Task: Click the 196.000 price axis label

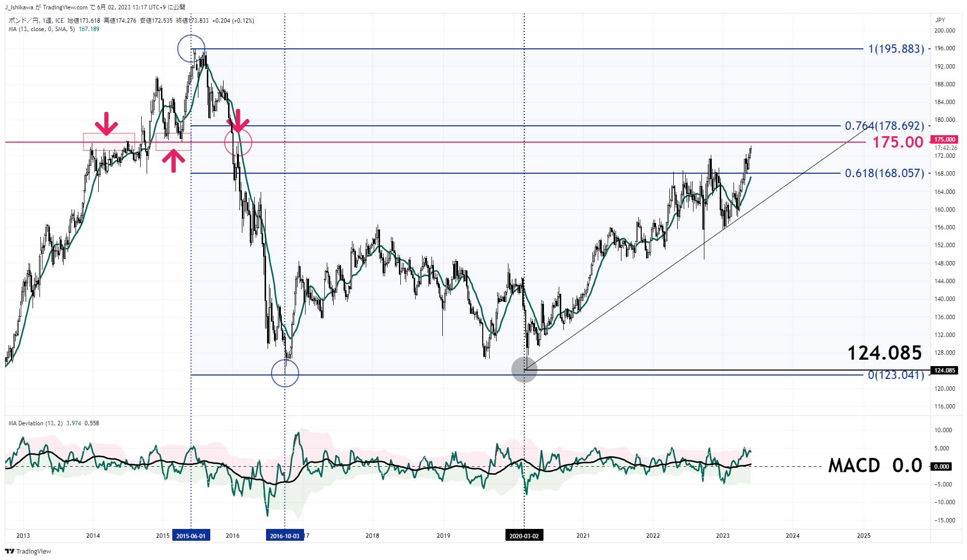Action: (x=945, y=48)
